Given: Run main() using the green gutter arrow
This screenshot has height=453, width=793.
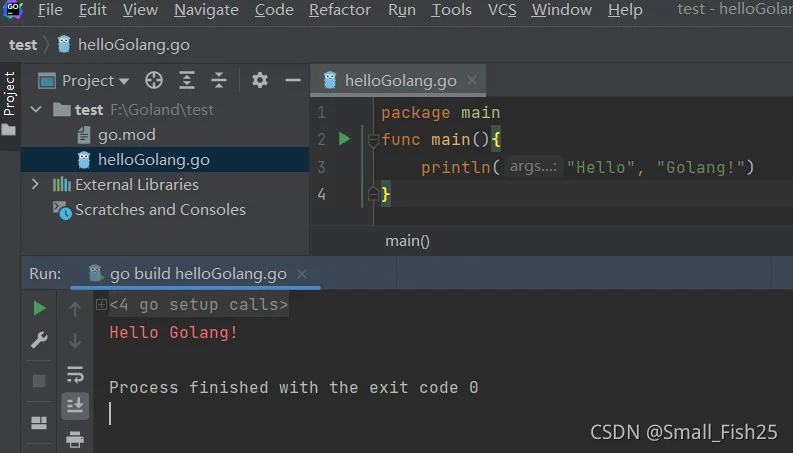Looking at the screenshot, I should click(344, 139).
